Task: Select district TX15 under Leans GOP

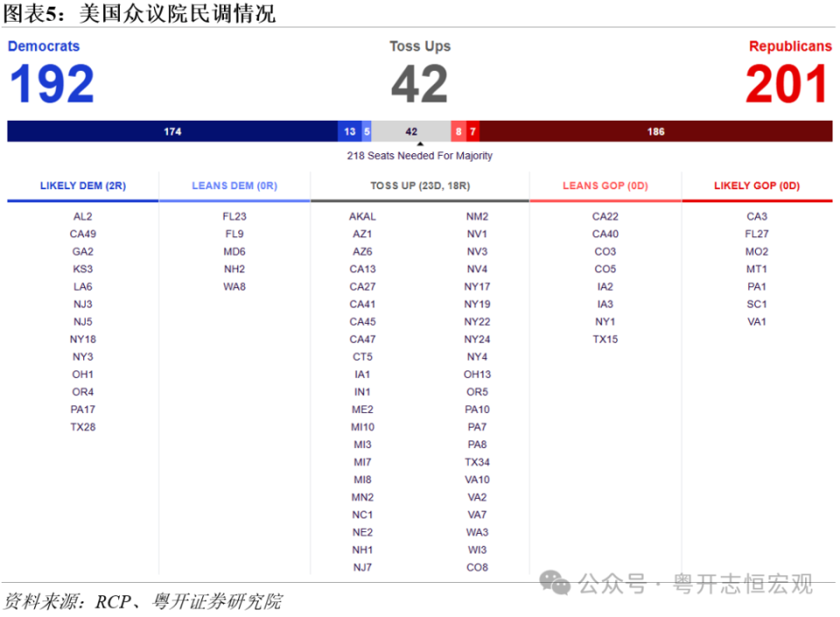Action: pyautogui.click(x=605, y=340)
